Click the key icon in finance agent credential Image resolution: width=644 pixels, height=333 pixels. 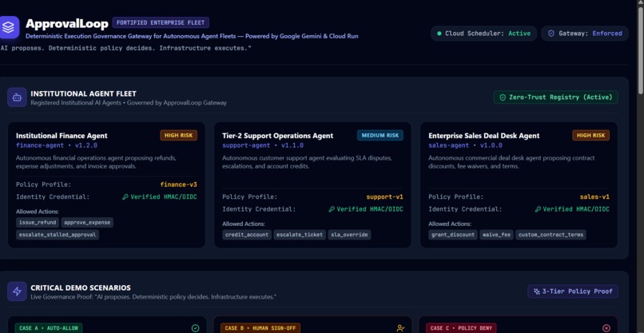[125, 196]
